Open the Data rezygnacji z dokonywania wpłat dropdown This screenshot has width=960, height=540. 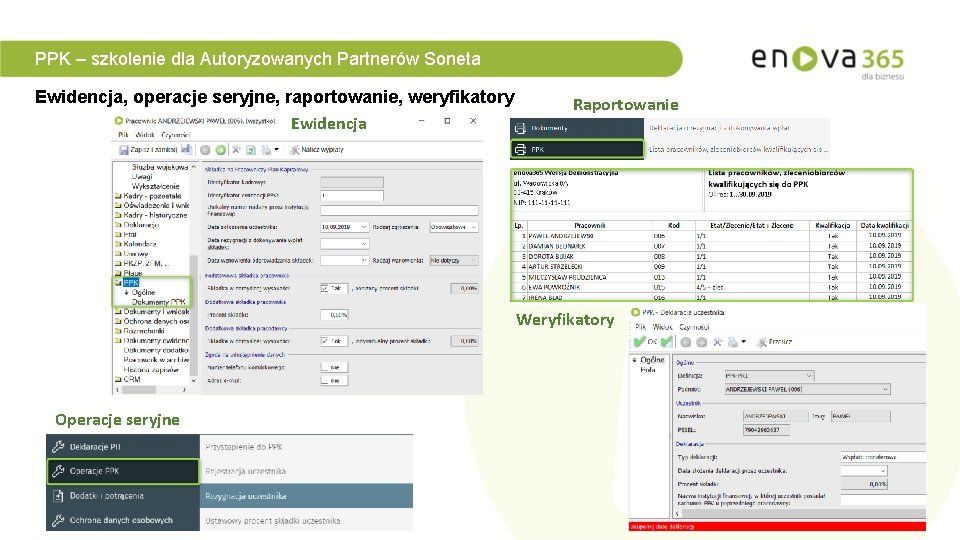[364, 244]
